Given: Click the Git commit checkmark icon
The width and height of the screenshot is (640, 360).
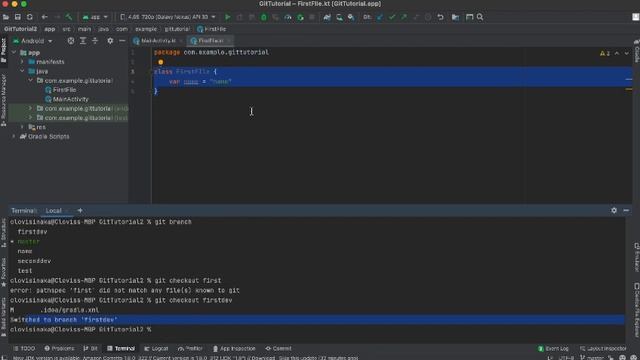Looking at the screenshot, I should point(392,17).
